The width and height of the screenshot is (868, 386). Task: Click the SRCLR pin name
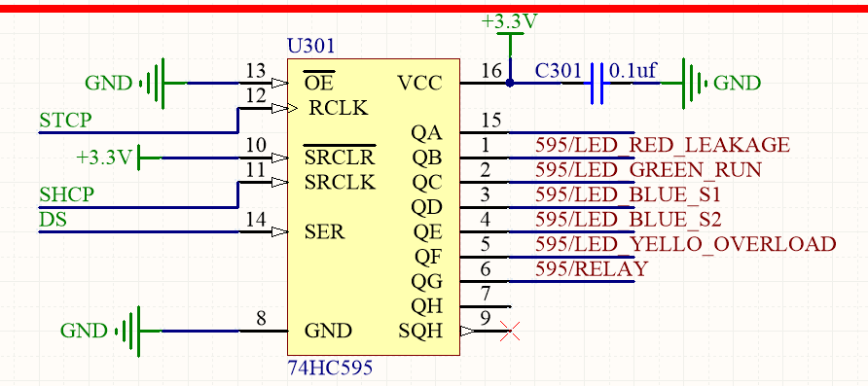pyautogui.click(x=340, y=158)
